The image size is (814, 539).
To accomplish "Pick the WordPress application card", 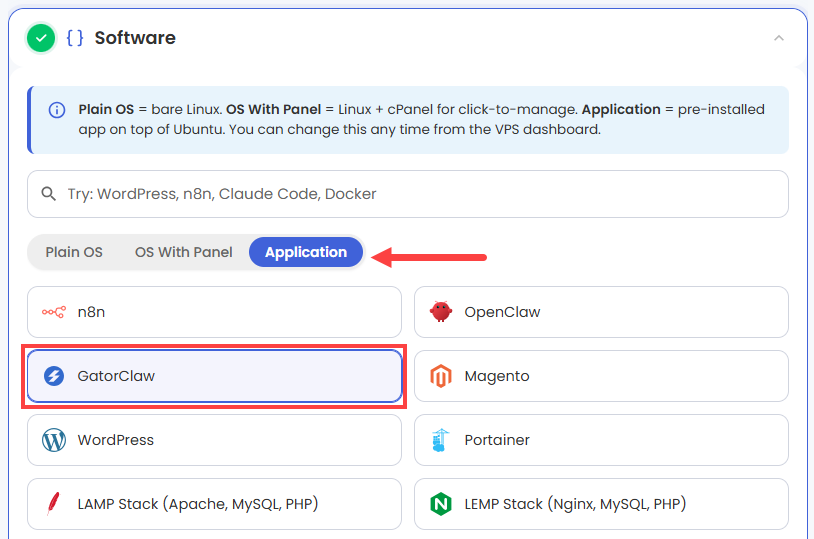I will (x=214, y=440).
